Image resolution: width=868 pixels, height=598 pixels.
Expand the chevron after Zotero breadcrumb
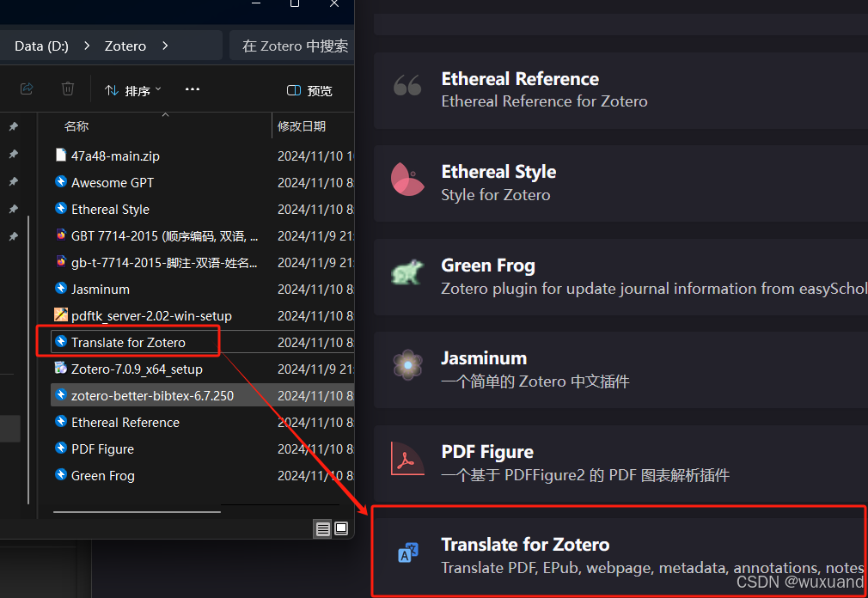165,46
